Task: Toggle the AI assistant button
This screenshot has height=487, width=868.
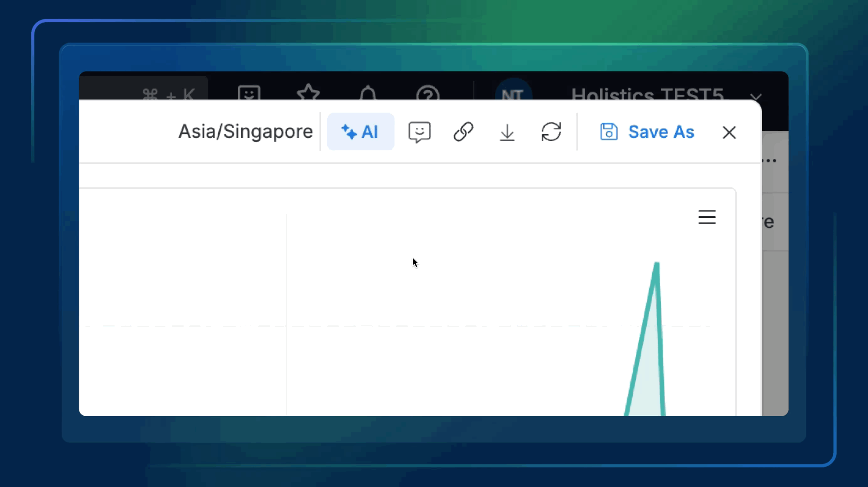Action: coord(360,132)
